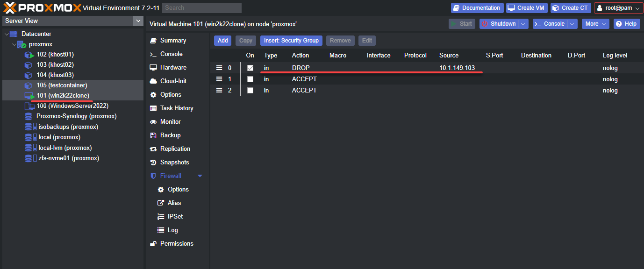Click source IP 10.1.149.103
Viewport: 644px width, 269px height.
coord(457,68)
